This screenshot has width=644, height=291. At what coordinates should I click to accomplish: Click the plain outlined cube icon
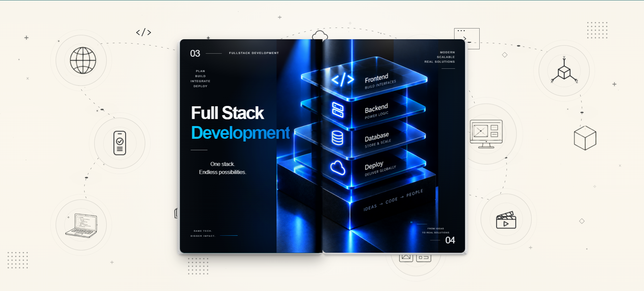coord(585,138)
